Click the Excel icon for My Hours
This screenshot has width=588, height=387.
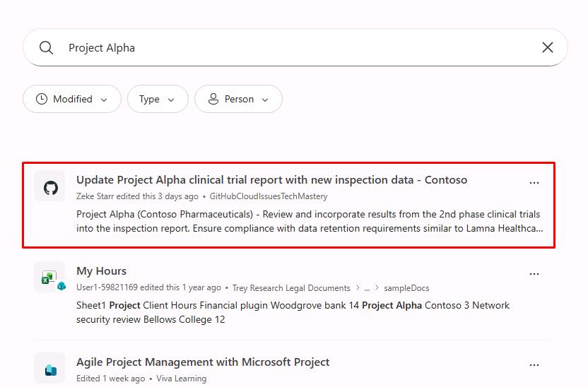coord(50,278)
